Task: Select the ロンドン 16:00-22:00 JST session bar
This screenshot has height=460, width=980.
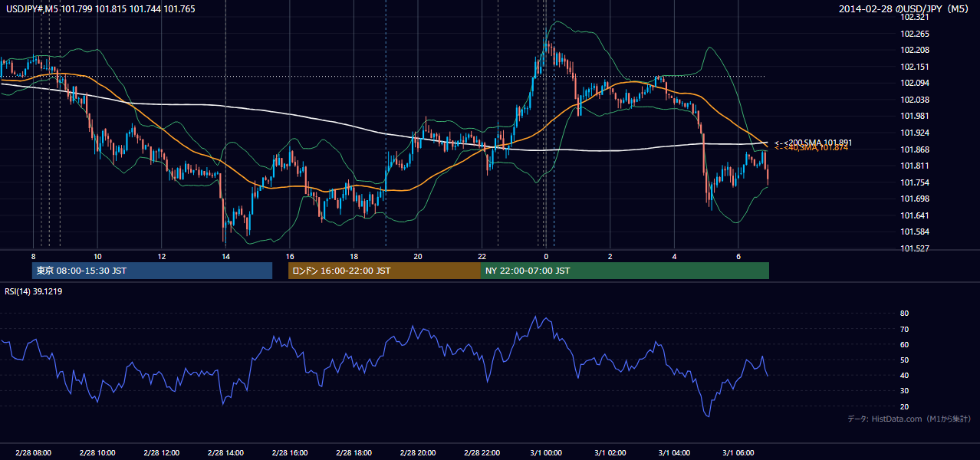Action: point(384,271)
